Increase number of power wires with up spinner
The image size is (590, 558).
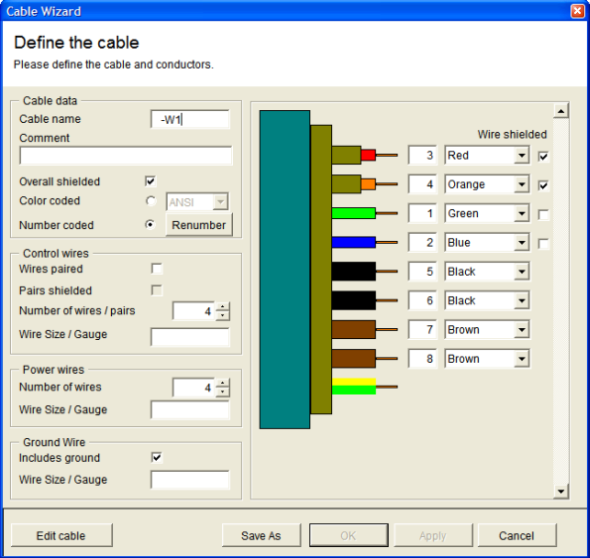[x=223, y=383]
